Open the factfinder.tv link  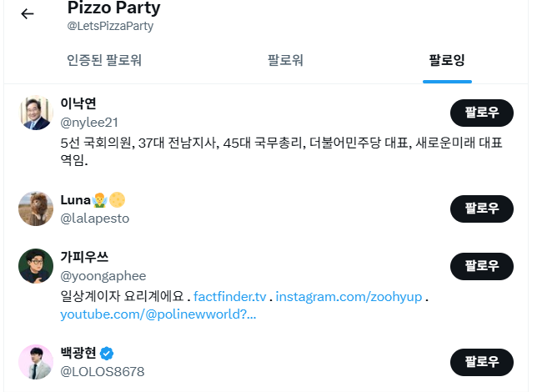[229, 296]
